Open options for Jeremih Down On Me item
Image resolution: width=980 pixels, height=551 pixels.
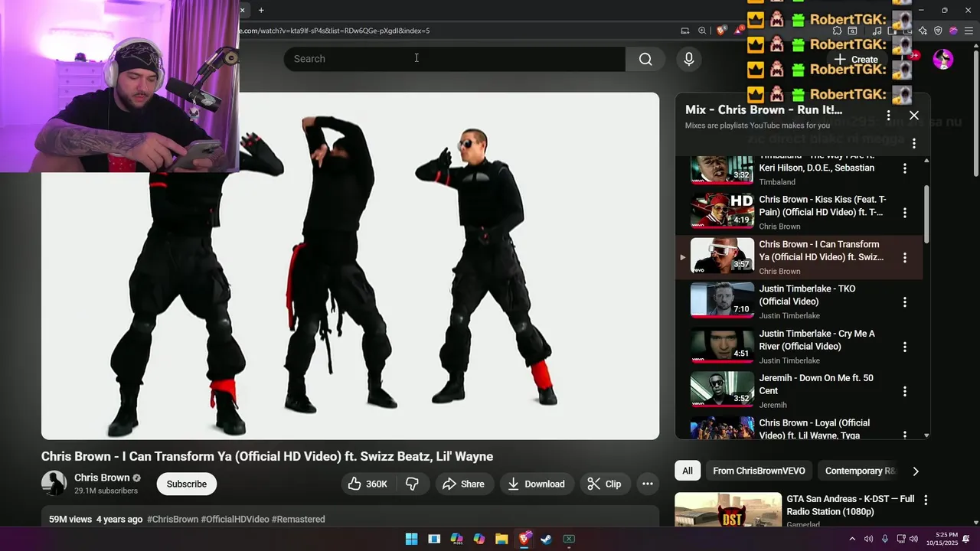pyautogui.click(x=904, y=391)
